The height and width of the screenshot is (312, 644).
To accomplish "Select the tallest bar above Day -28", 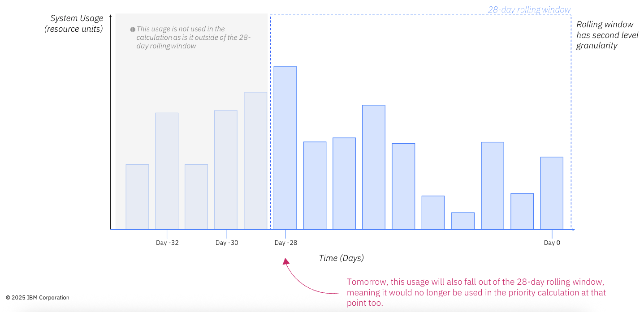I will click(285, 148).
